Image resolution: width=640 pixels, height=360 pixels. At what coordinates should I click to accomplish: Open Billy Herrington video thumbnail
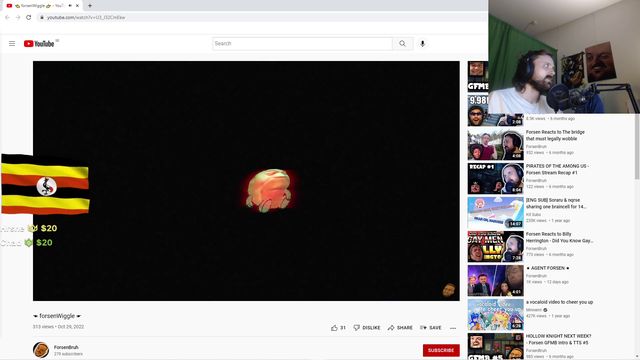click(496, 247)
